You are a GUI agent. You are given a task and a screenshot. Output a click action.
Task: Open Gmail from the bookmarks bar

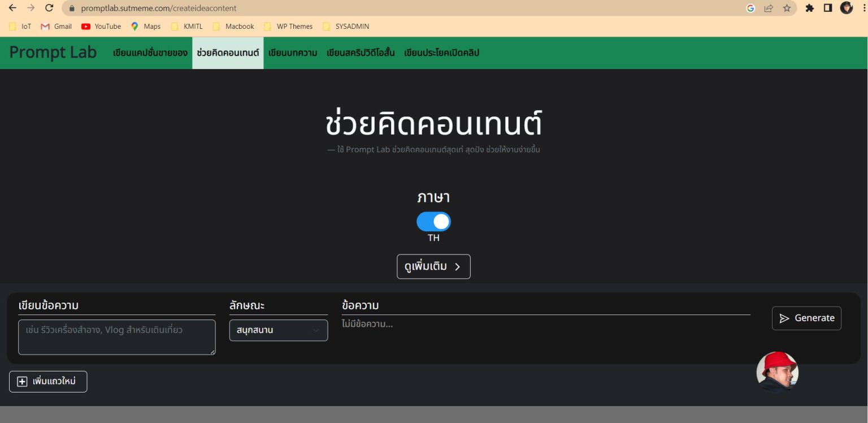[x=57, y=26]
